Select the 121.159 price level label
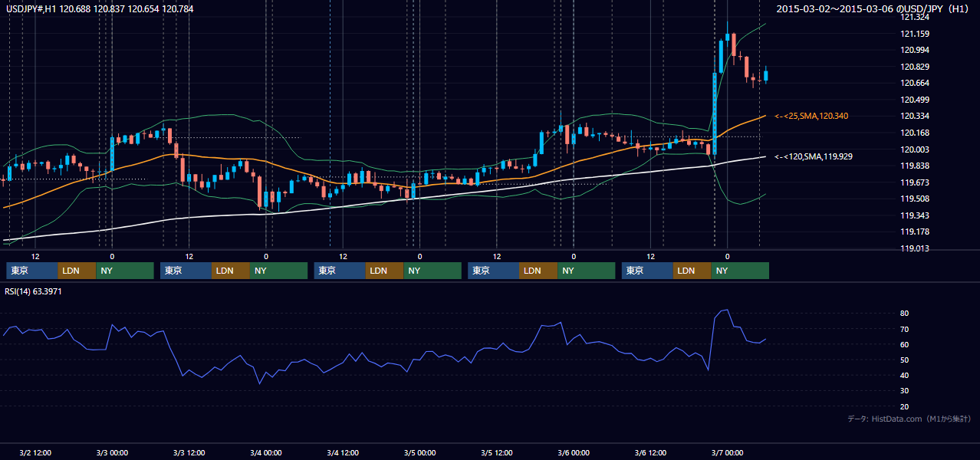 914,34
